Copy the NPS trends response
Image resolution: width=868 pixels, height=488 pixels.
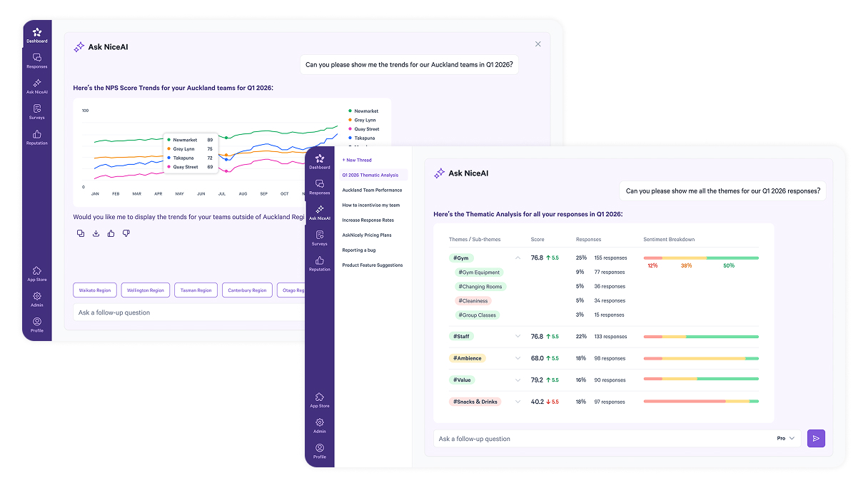[x=80, y=233]
